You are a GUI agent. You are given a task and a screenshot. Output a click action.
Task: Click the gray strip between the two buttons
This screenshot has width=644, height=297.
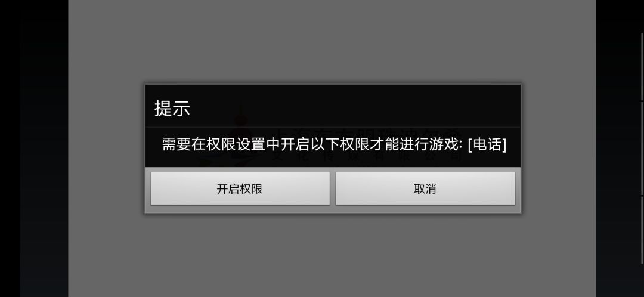tap(333, 188)
